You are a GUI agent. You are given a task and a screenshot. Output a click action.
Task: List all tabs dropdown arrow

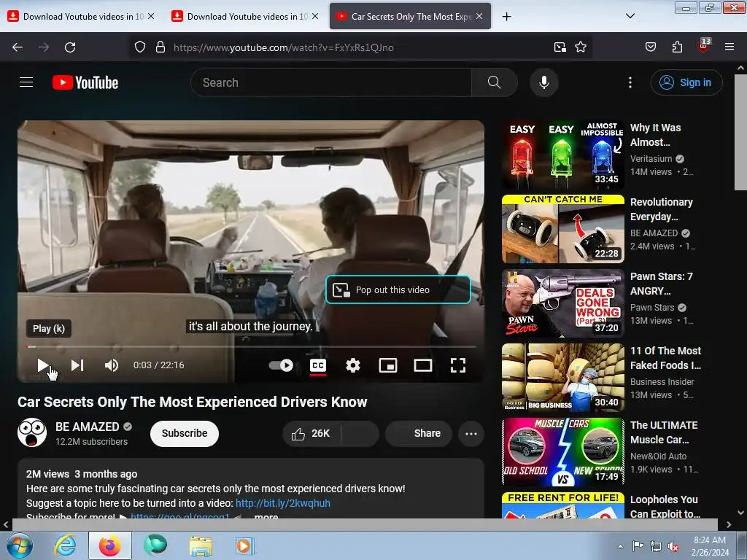[630, 16]
